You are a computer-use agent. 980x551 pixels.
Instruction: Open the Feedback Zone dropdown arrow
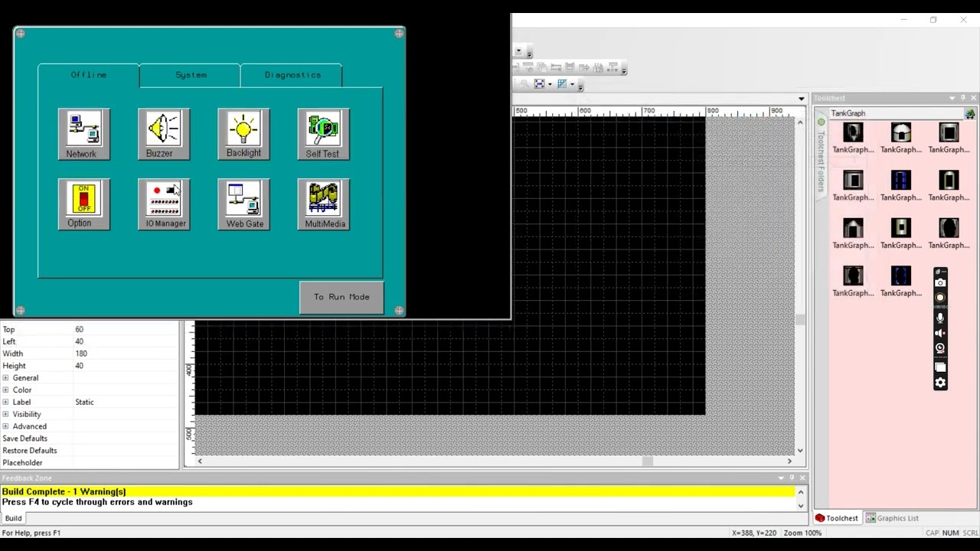pos(781,478)
